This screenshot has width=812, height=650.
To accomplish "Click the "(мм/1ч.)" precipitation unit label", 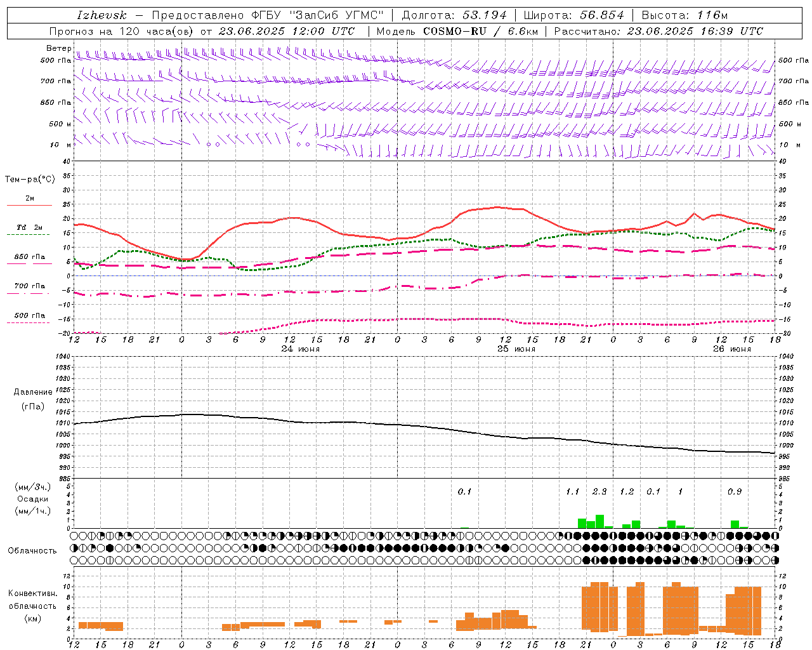I will (x=33, y=511).
